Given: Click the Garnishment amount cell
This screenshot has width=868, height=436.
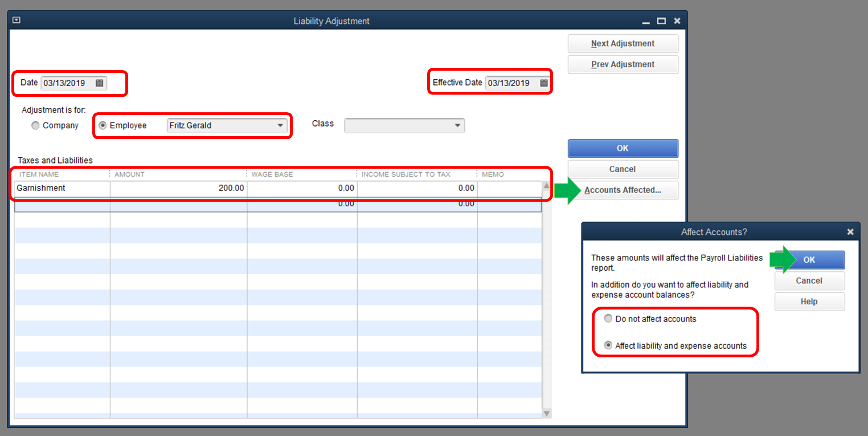Looking at the screenshot, I should coord(178,188).
